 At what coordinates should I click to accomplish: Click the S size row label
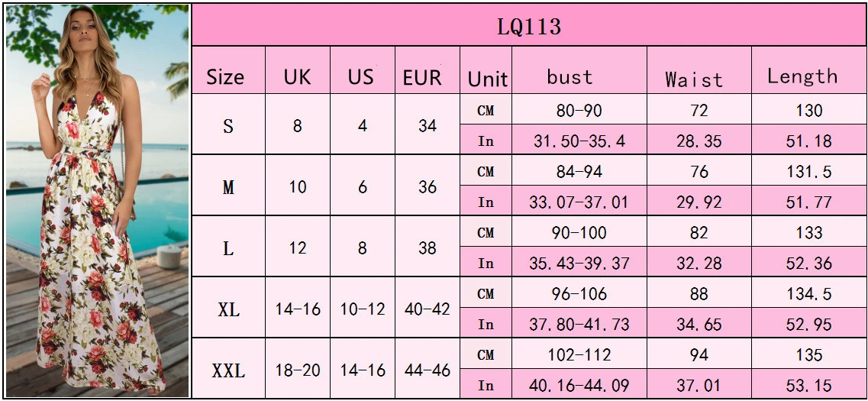coord(228,126)
